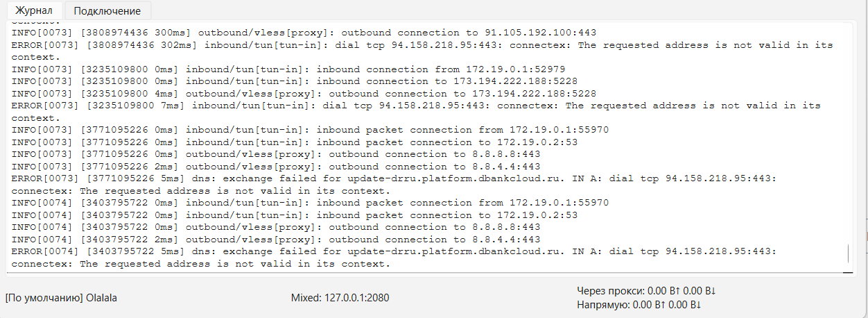Click the ERROR line with ID 3235109800
868x318 pixels.
416,112
